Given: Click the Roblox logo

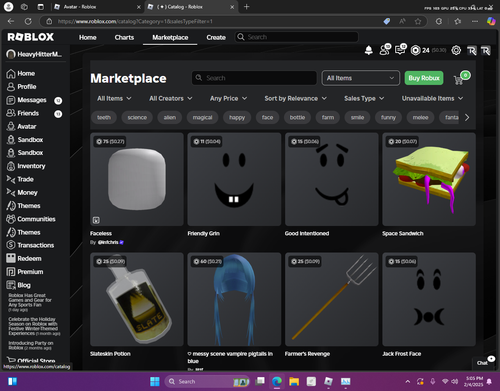Looking at the screenshot, I should tap(30, 37).
